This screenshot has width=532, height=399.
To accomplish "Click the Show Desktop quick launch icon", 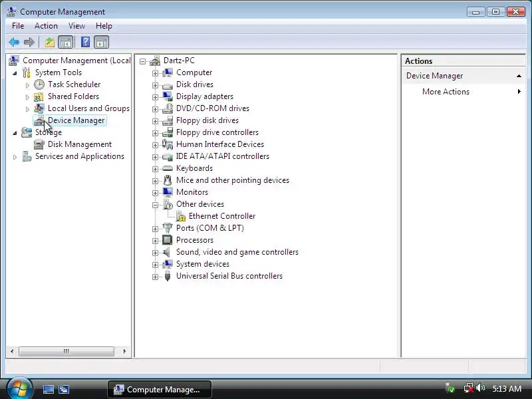I will click(48, 389).
